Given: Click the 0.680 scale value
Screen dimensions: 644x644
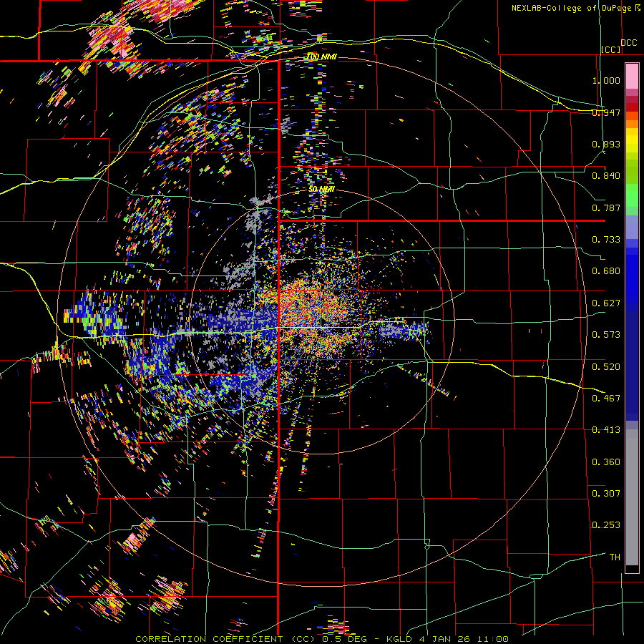Looking at the screenshot, I should pos(606,271).
